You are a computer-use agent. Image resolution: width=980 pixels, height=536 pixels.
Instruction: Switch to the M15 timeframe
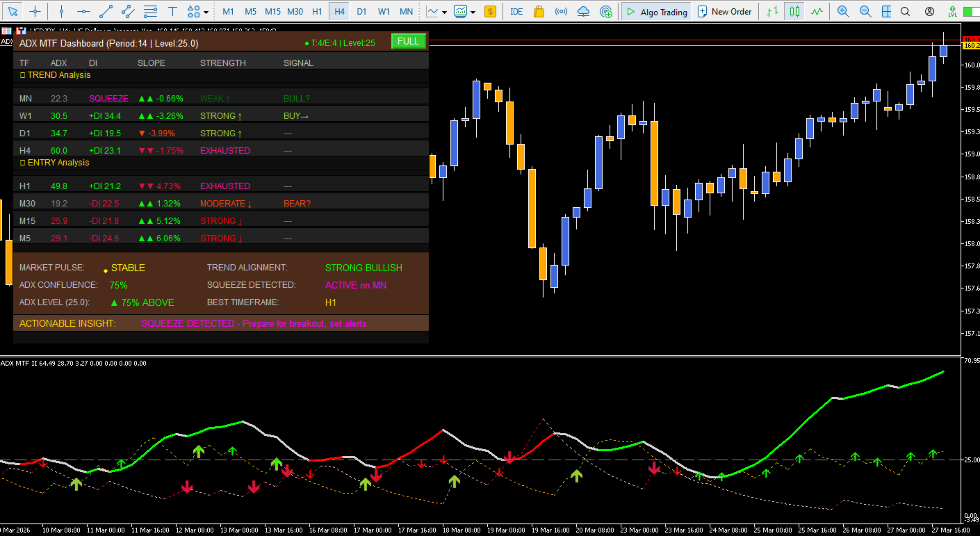tap(272, 12)
